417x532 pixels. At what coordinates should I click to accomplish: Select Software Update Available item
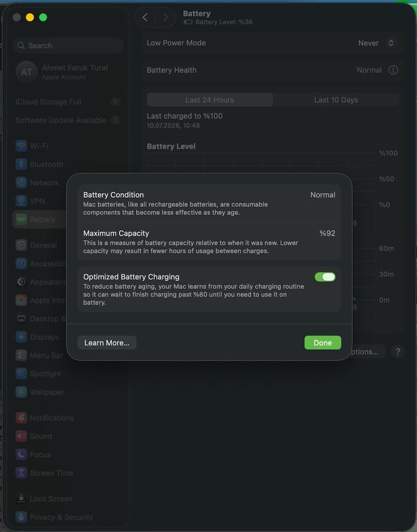68,120
